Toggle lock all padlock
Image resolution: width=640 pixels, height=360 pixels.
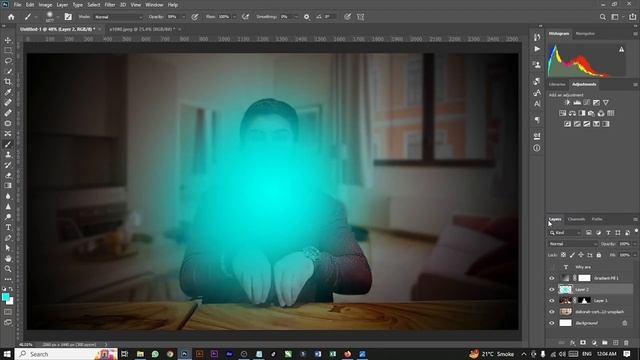pyautogui.click(x=598, y=255)
